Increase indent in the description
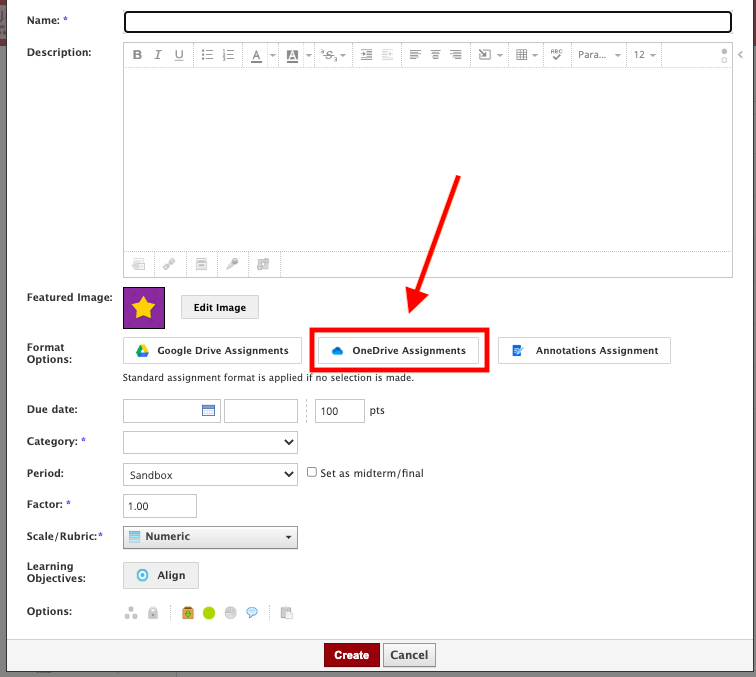Image resolution: width=756 pixels, height=677 pixels. click(366, 55)
